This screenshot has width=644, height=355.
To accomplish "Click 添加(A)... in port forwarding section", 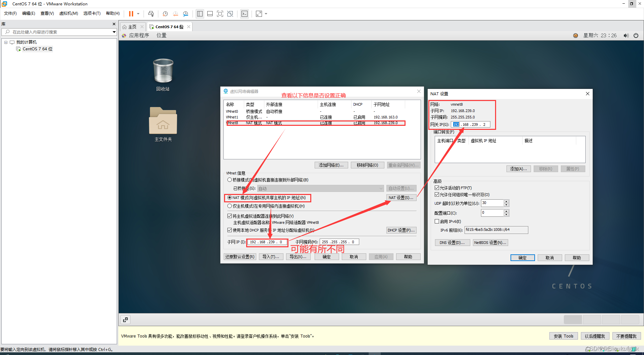I will pos(519,169).
